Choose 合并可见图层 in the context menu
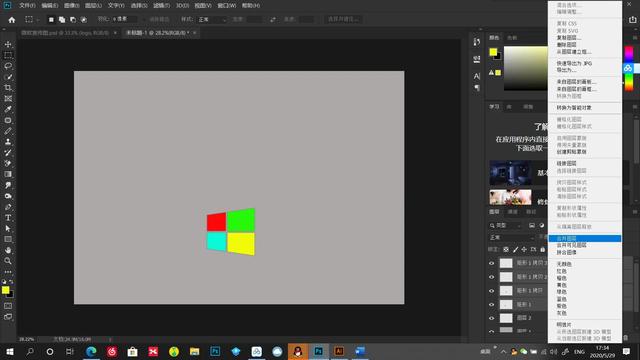This screenshot has width=640, height=360. 585,245
